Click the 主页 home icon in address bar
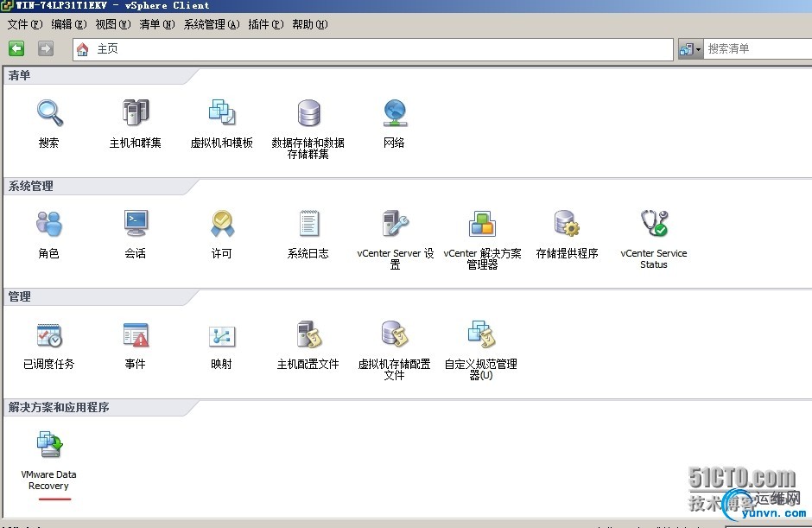Screen dimensions: 812x528 click(82, 49)
